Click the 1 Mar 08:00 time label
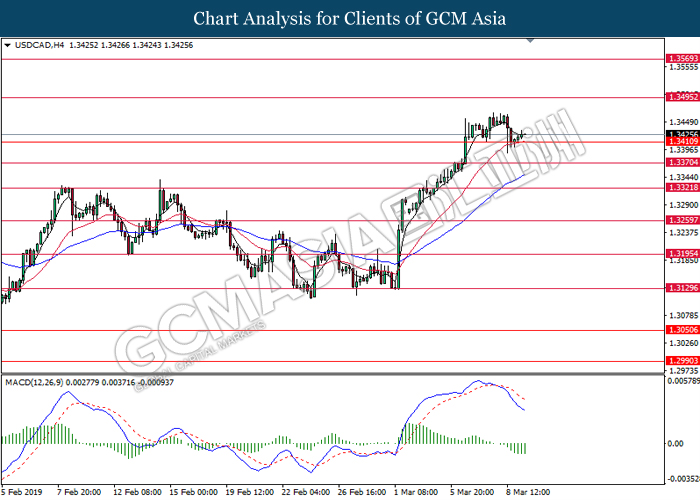 416,492
